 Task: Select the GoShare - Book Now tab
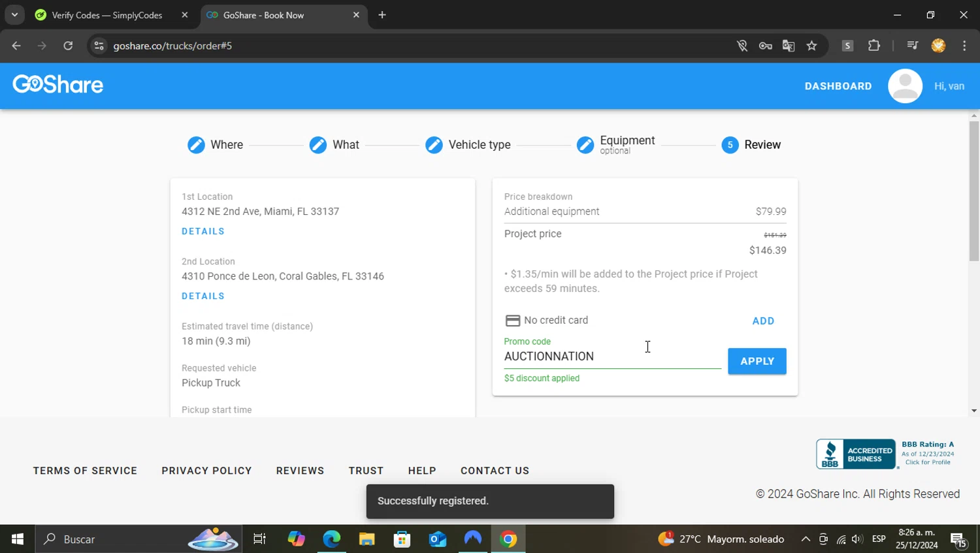264,15
